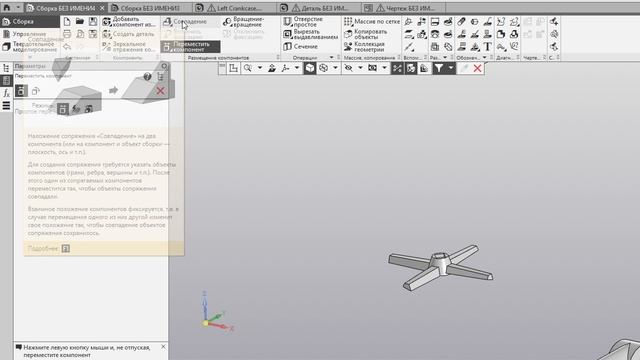This screenshot has height=360, width=640.
Task: Click the orientation icon in view toolbar
Action: (233, 68)
